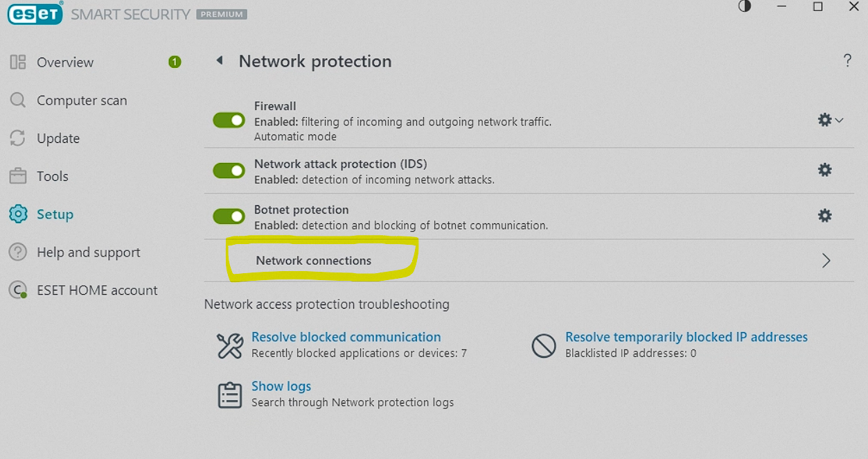Turn off Network attack protection switch
Viewport: 868px width, 459px height.
[229, 171]
